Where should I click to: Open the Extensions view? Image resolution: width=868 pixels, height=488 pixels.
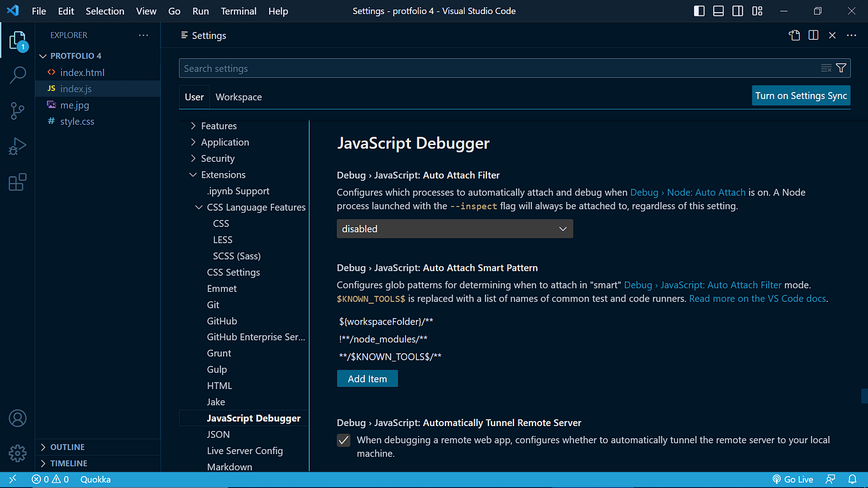point(17,182)
